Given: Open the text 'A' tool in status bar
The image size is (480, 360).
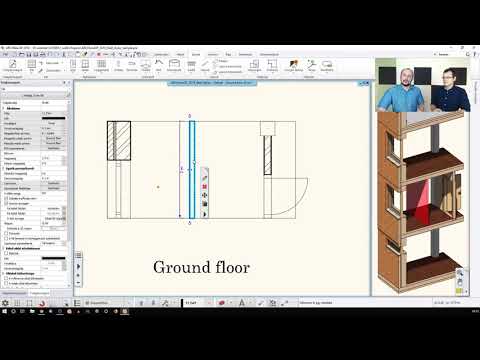Looking at the screenshot, I should 242,303.
